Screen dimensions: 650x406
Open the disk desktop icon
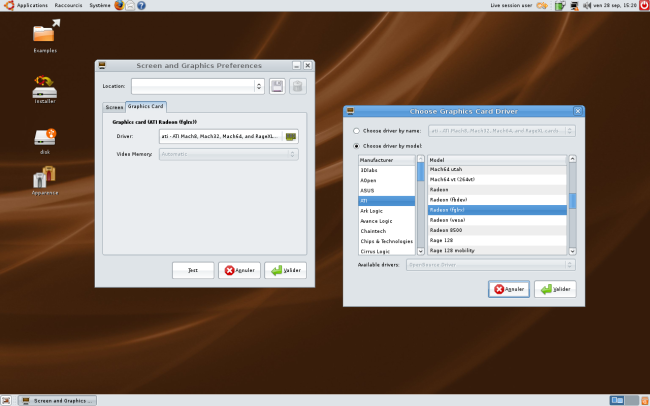coord(45,141)
